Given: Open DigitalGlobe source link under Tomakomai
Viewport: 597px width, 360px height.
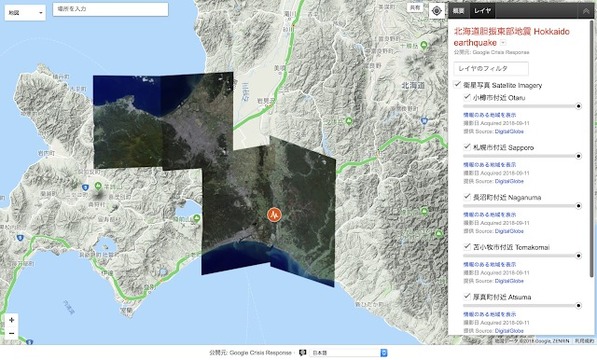Looking at the screenshot, I should tap(509, 281).
